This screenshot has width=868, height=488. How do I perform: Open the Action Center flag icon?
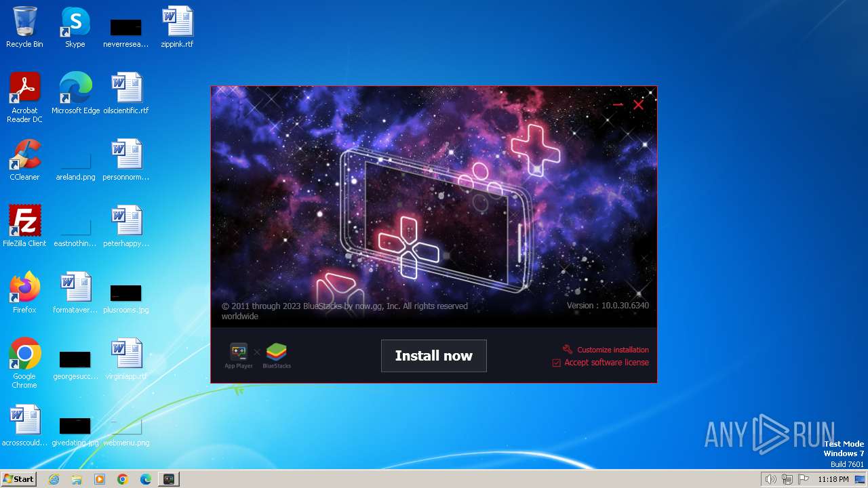[804, 479]
